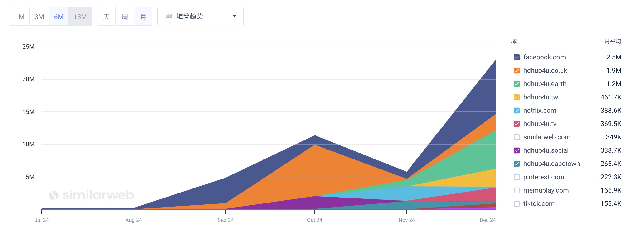Uncheck facebook.com checkbox
Image resolution: width=644 pixels, height=232 pixels.
point(517,57)
